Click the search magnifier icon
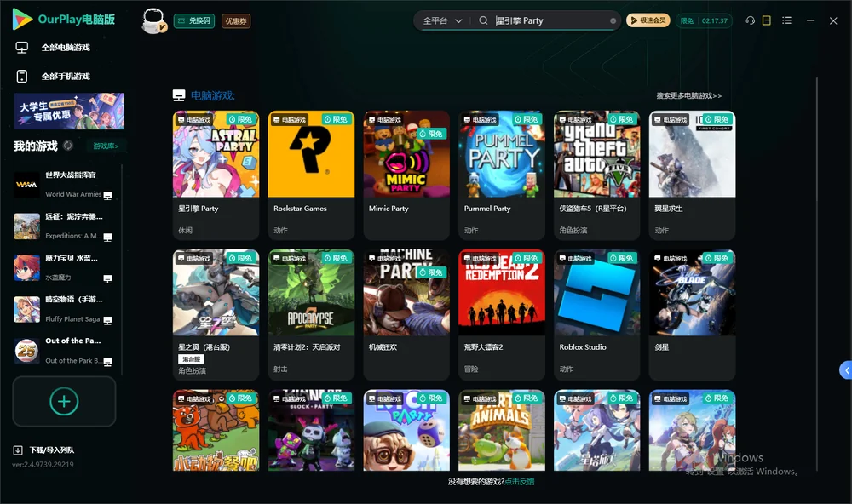Screen dimensions: 852x504 [x=483, y=20]
